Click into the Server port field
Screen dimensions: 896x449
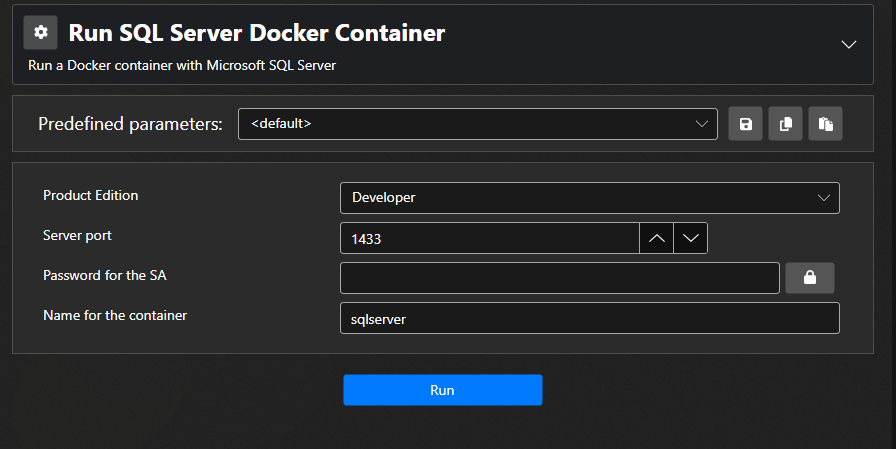point(490,238)
